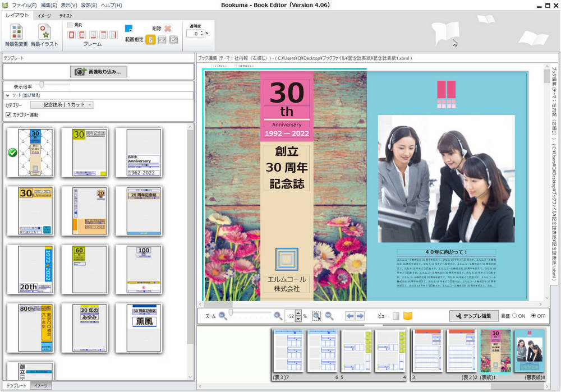Turn the 目盛 ruler ON
Screen dimensions: 561x392
514,316
